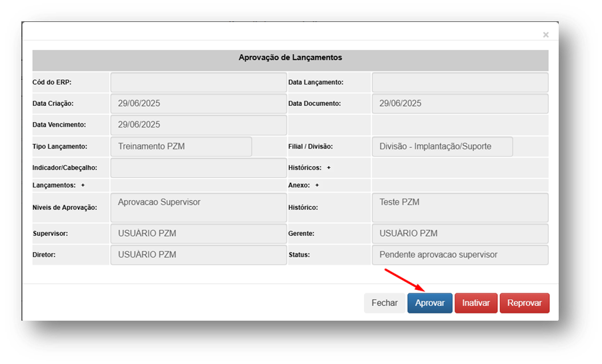Viewport: 602px width, 364px height.
Task: Open Anexo using the plus sign
Action: (317, 185)
